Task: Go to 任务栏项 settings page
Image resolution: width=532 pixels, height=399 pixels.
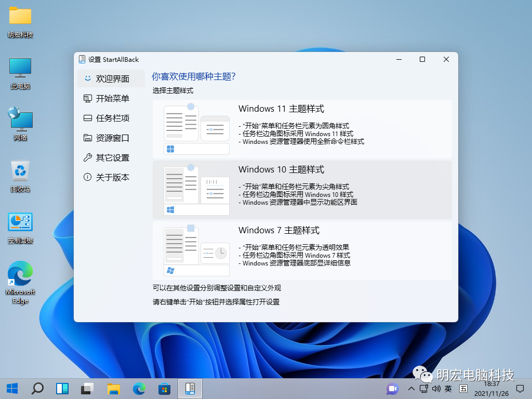Action: (x=111, y=118)
